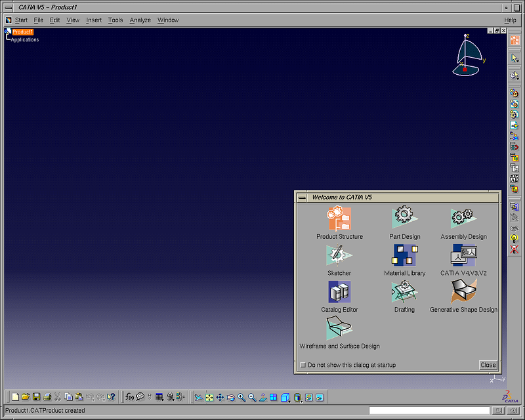Click the Formula f(x) icon
The width and height of the screenshot is (525, 420).
coord(130,397)
